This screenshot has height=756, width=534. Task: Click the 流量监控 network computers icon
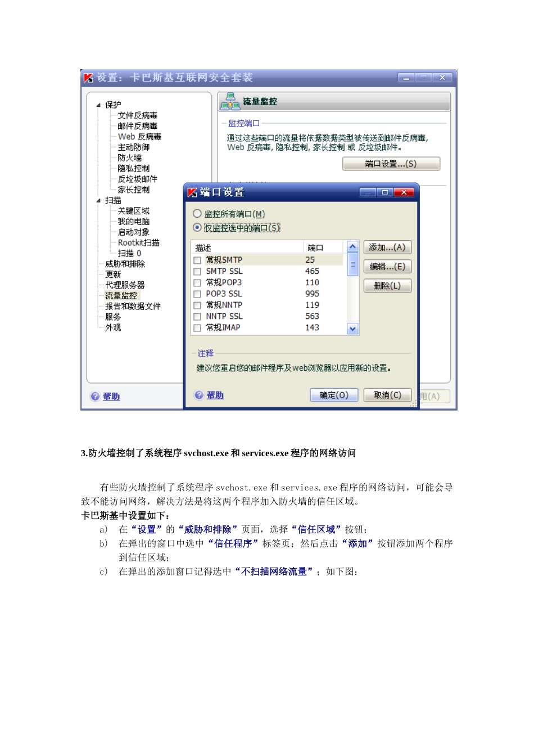click(x=230, y=101)
